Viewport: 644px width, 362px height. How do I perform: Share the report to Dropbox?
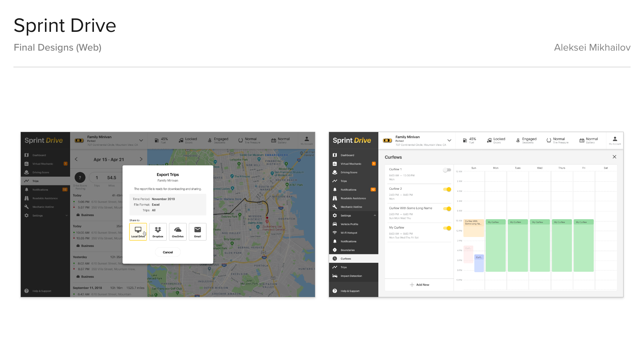click(158, 232)
